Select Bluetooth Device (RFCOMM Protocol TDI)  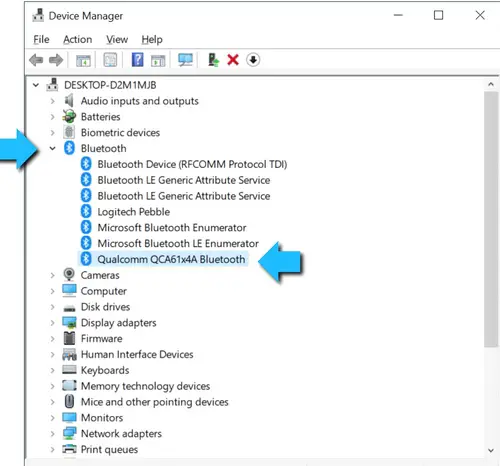tap(192, 164)
